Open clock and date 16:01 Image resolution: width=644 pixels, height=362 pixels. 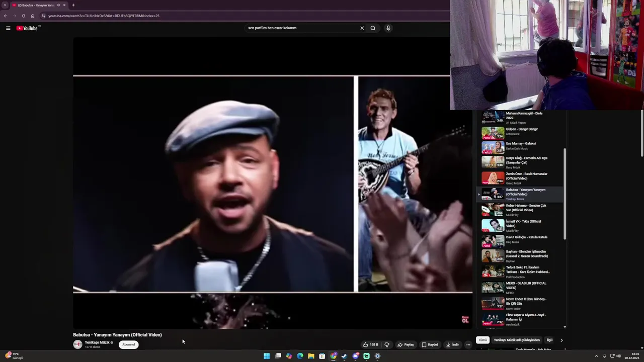pos(632,356)
